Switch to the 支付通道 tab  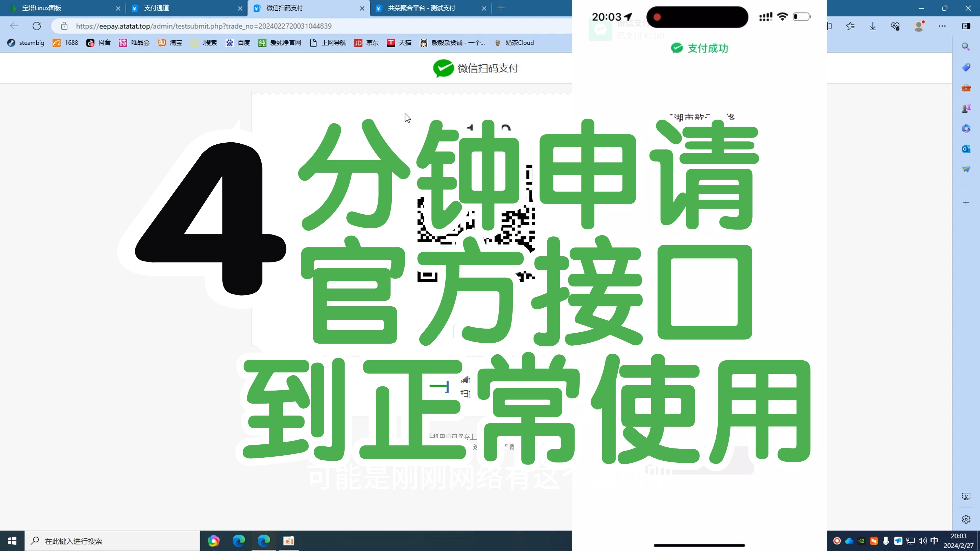156,8
